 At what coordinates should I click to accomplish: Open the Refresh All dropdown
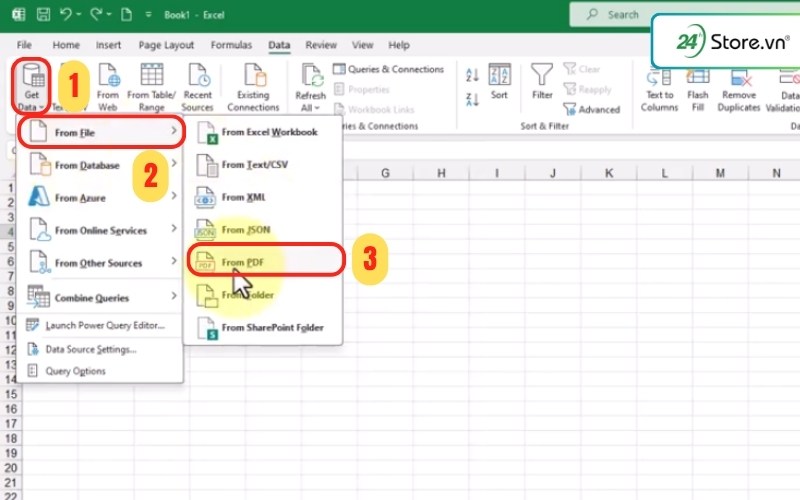click(x=310, y=87)
